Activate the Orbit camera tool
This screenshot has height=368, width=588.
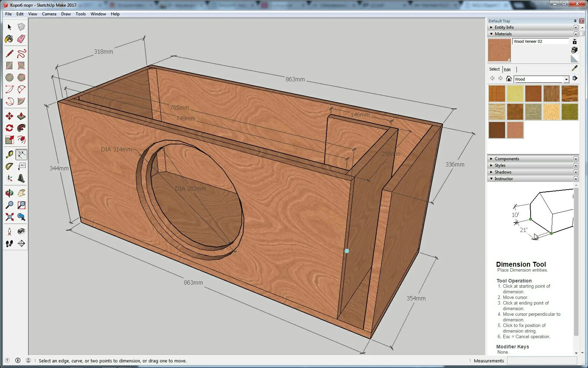(x=9, y=193)
